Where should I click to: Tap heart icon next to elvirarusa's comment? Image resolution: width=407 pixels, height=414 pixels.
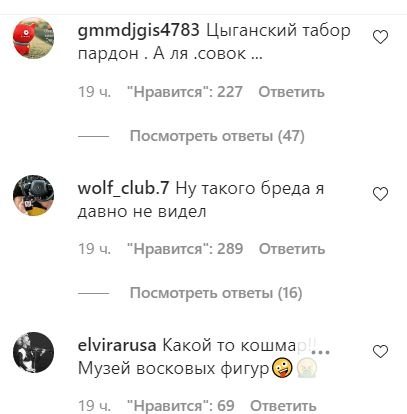pos(380,352)
